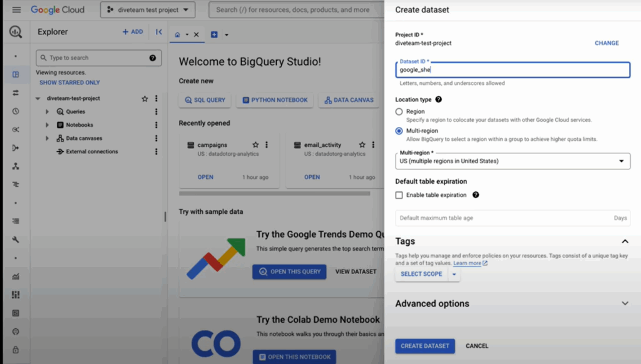Click help icon next to Location type

pos(438,99)
